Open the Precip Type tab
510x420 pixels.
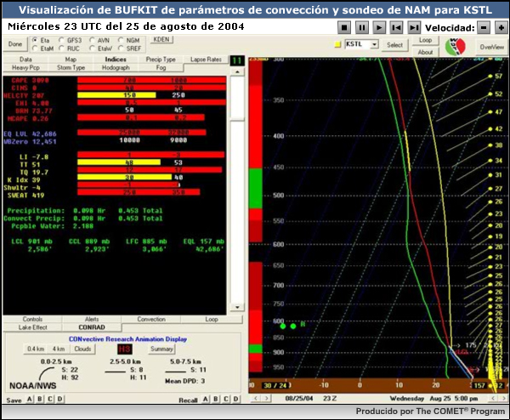161,60
